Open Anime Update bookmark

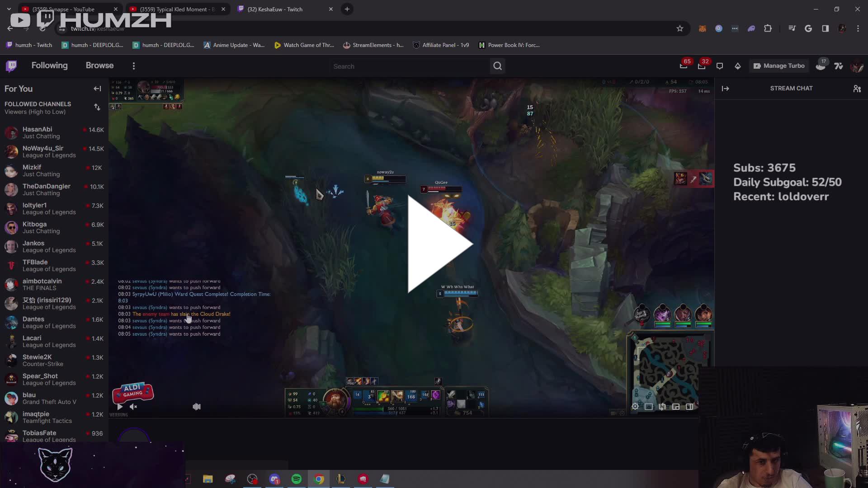pos(234,45)
